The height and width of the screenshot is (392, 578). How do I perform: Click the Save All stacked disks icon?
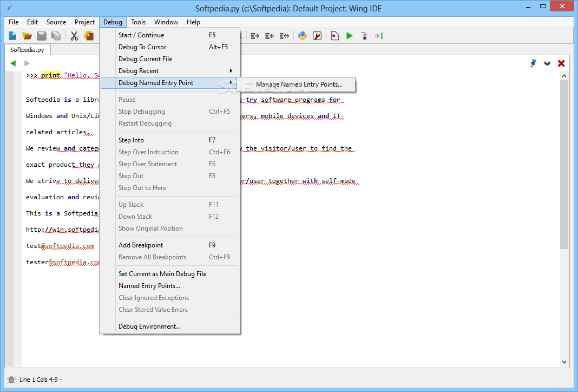[x=56, y=36]
